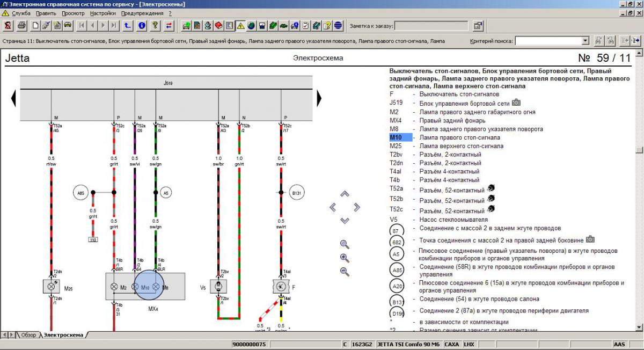Click the blank new document icon
The height and width of the screenshot is (350, 644).
(35, 25)
